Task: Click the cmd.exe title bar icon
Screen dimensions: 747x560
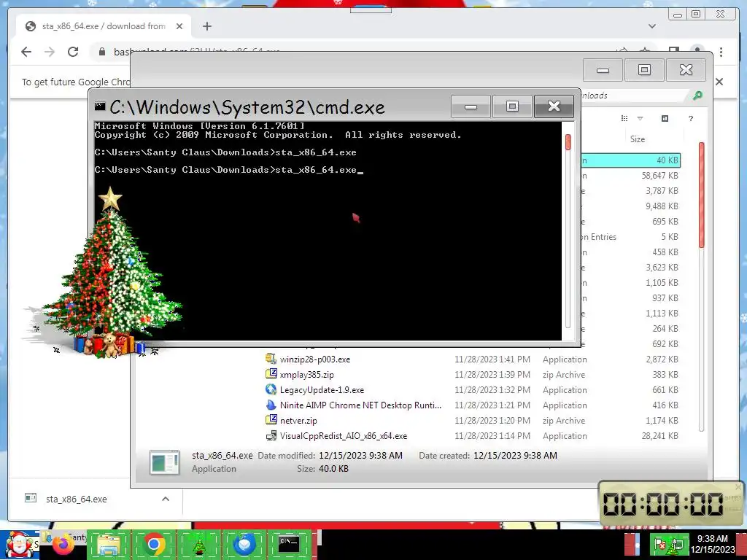Action: [99, 106]
